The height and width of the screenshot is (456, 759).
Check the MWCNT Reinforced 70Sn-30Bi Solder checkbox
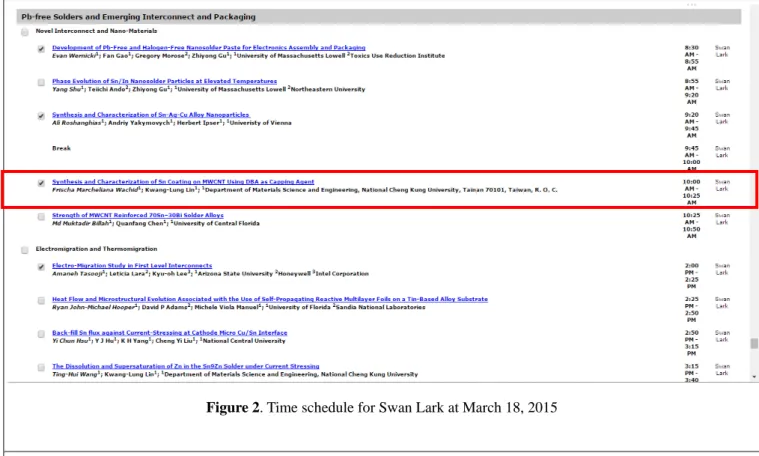[x=41, y=216]
